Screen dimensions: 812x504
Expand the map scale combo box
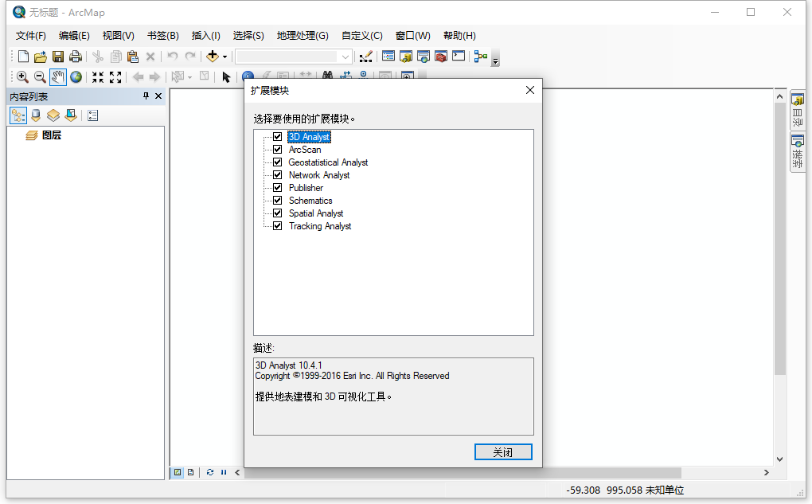pyautogui.click(x=345, y=57)
